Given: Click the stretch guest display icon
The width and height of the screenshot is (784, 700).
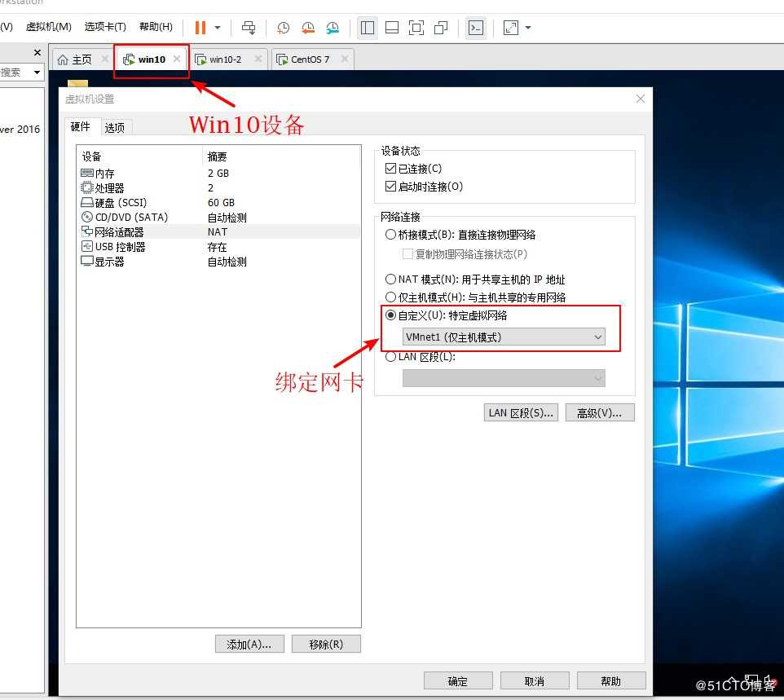Looking at the screenshot, I should (x=510, y=28).
